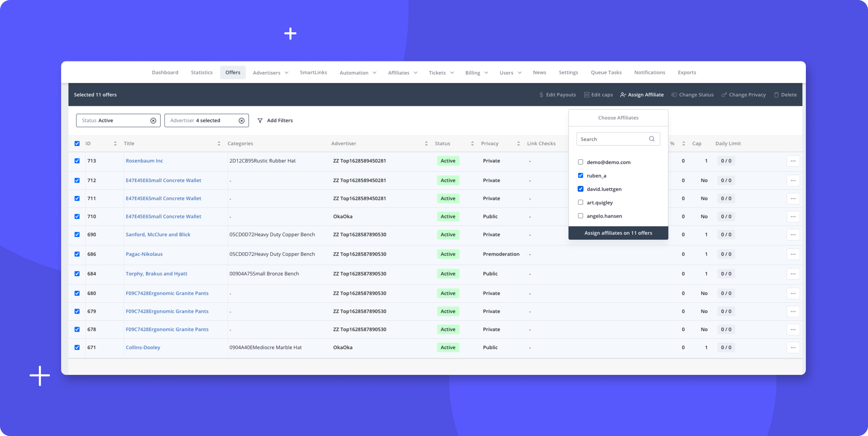Image resolution: width=868 pixels, height=436 pixels.
Task: Open the Notifications nav item
Action: click(650, 73)
